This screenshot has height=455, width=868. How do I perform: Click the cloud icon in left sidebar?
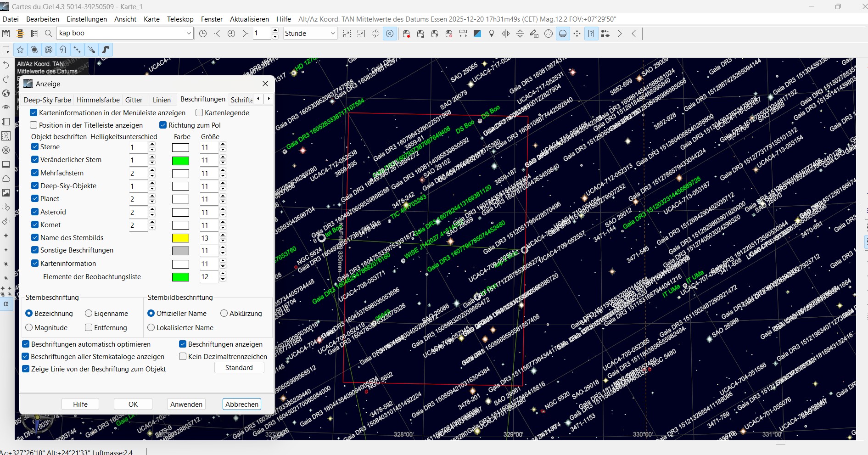coord(6,179)
